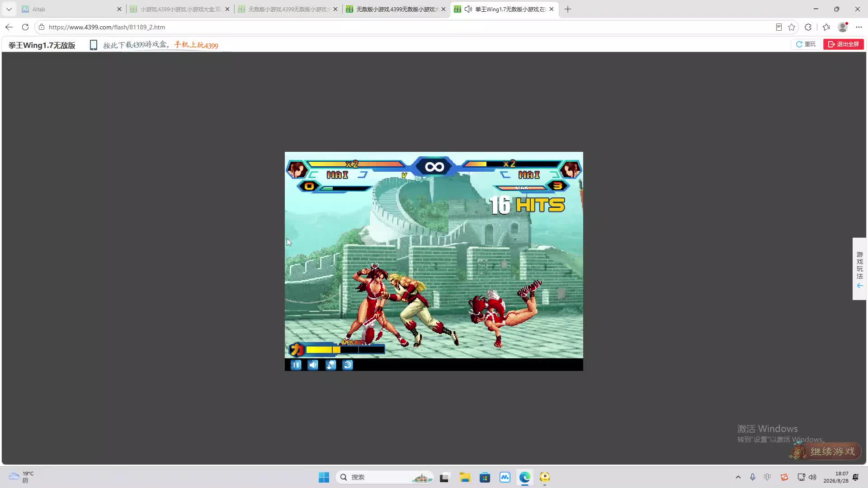Image resolution: width=868 pixels, height=488 pixels.
Task: Open Task View on the taskbar
Action: click(444, 477)
